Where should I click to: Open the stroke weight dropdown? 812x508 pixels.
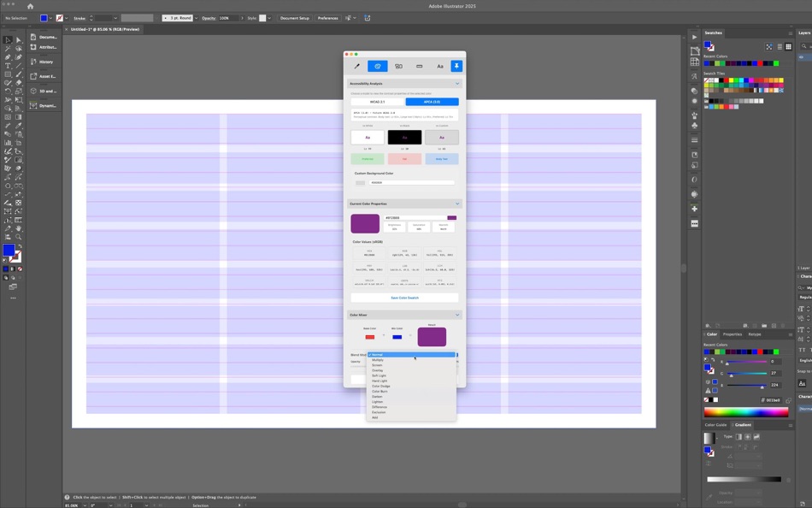tap(115, 18)
